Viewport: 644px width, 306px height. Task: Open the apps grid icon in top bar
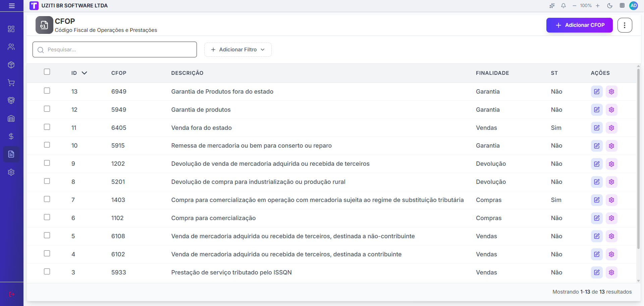(622, 6)
